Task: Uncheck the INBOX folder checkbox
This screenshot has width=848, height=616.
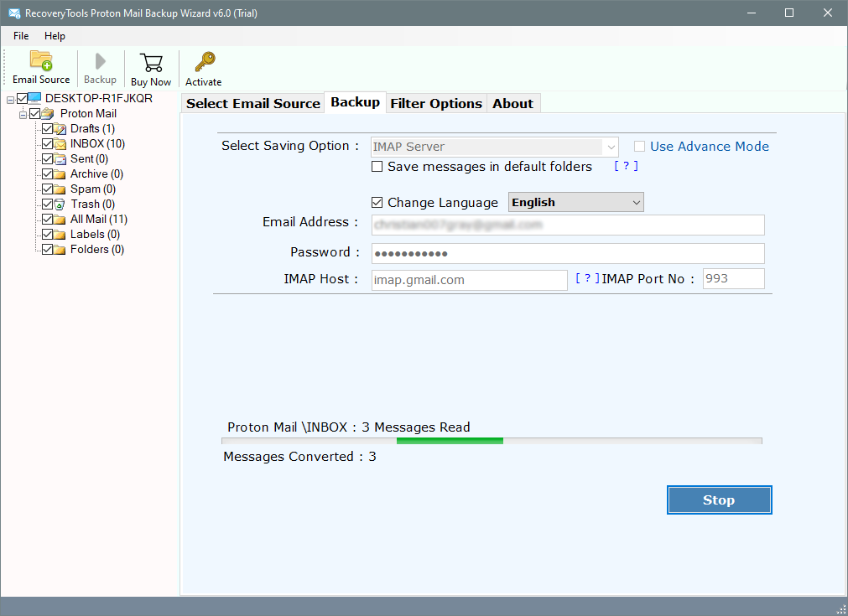Action: tap(48, 144)
